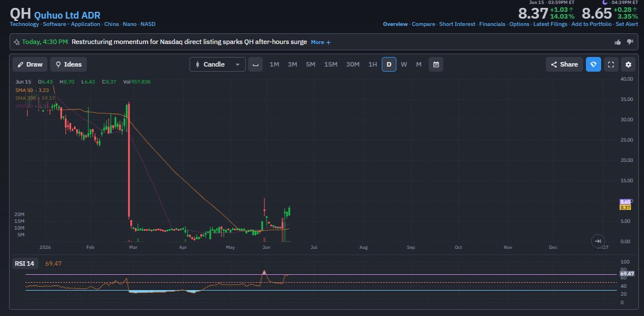Viewport: 644px width, 316px height.
Task: Click the China country link
Action: (111, 24)
